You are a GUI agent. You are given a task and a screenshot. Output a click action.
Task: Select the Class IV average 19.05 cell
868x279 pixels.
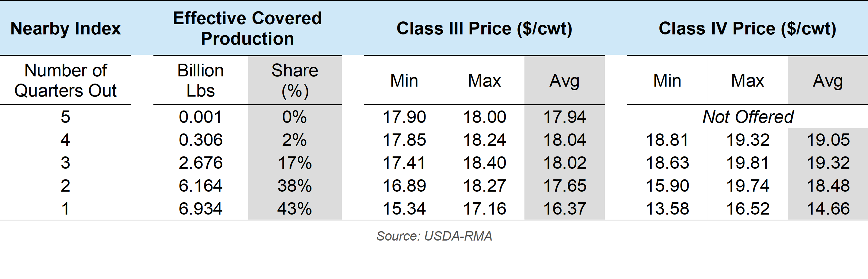[828, 140]
